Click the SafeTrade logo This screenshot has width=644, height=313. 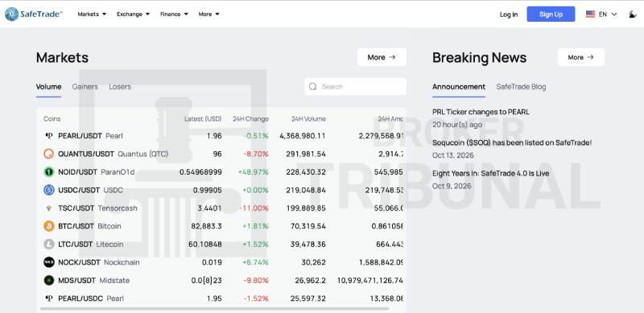tap(34, 14)
